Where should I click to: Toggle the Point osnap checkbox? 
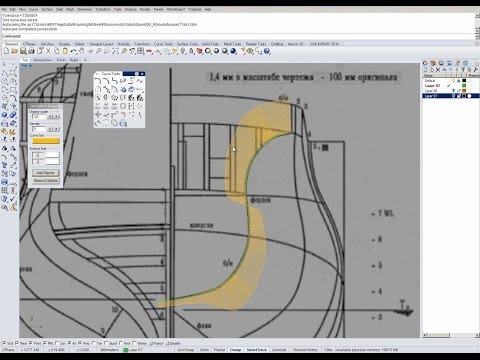[x=31, y=343]
